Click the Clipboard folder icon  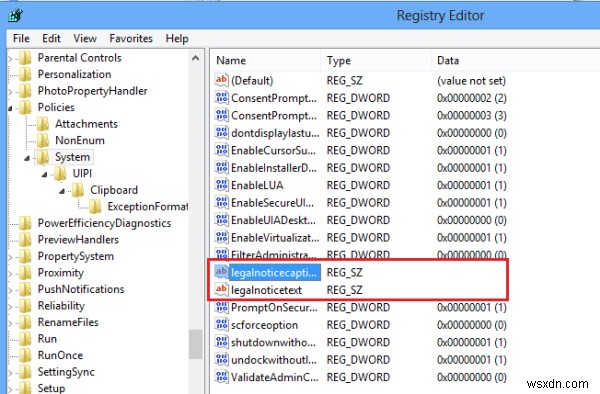point(78,190)
